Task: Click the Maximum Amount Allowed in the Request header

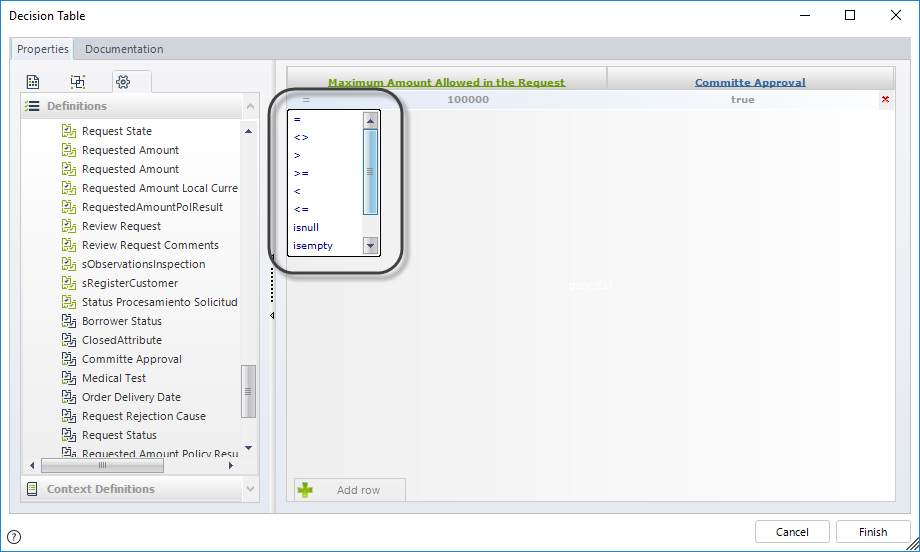Action: pyautogui.click(x=447, y=82)
